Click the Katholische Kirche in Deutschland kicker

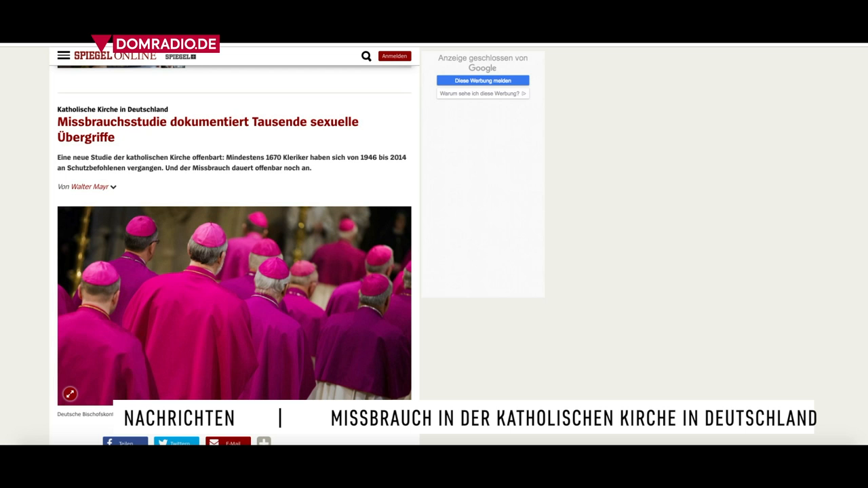coord(113,109)
